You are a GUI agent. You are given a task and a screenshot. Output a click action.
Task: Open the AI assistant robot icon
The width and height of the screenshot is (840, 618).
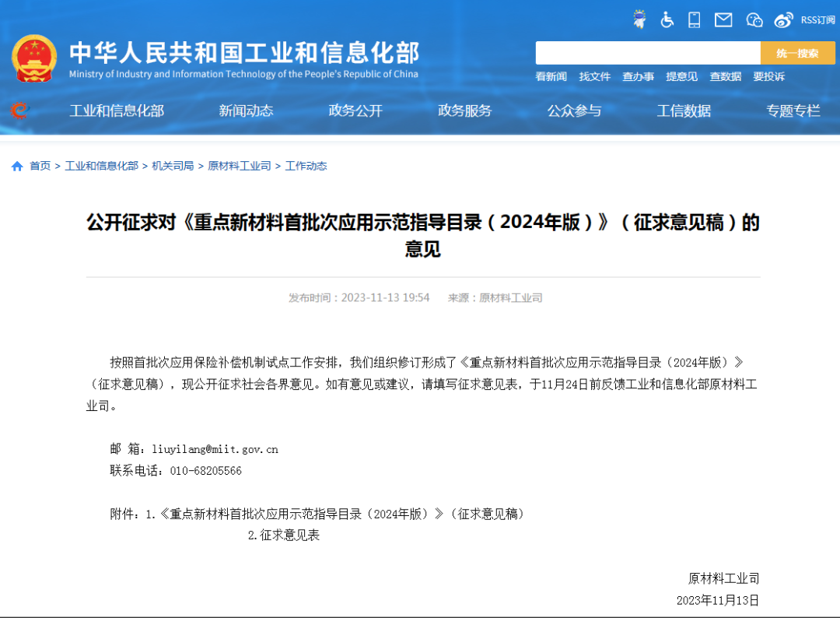(x=639, y=19)
